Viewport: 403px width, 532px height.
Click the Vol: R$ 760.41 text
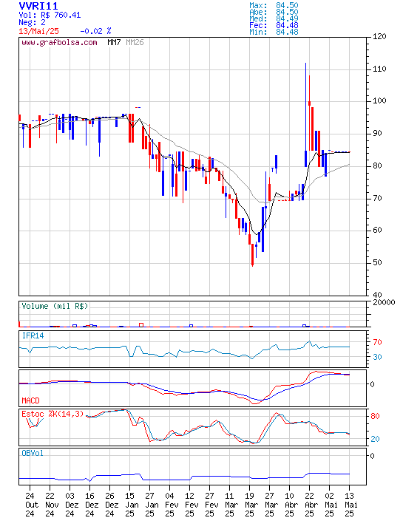click(x=50, y=16)
